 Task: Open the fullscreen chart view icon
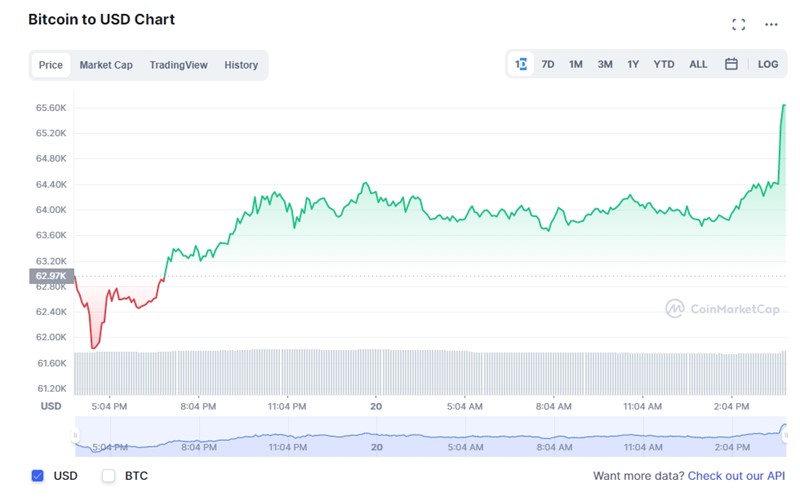739,24
